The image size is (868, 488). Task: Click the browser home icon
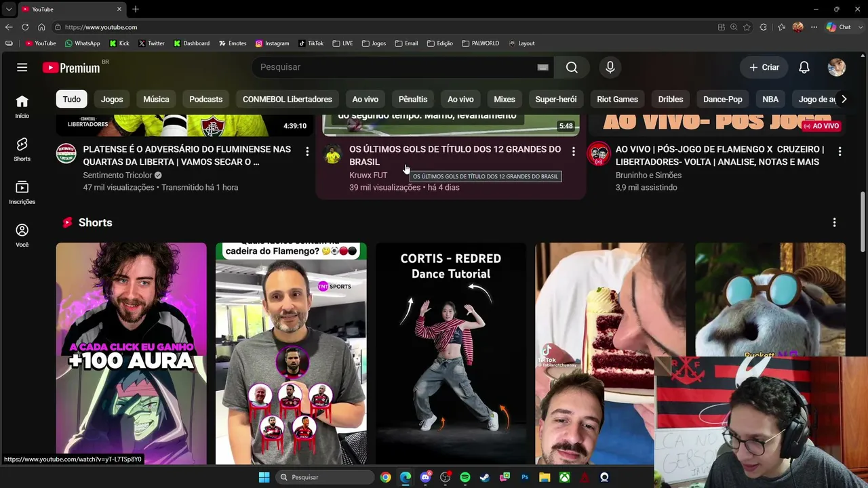click(x=41, y=27)
